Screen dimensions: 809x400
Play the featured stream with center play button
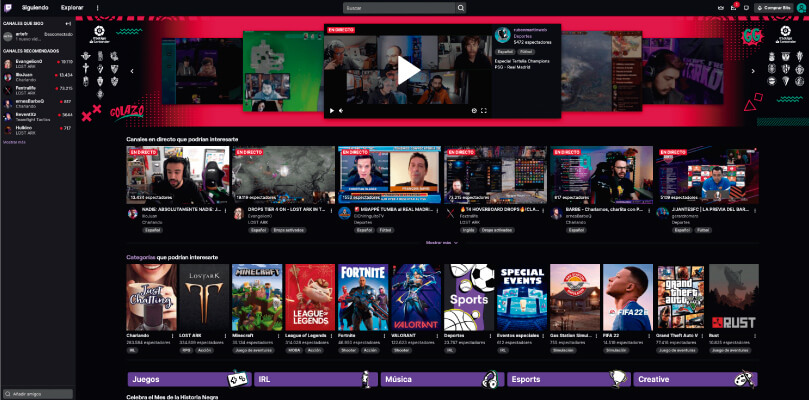pyautogui.click(x=408, y=71)
